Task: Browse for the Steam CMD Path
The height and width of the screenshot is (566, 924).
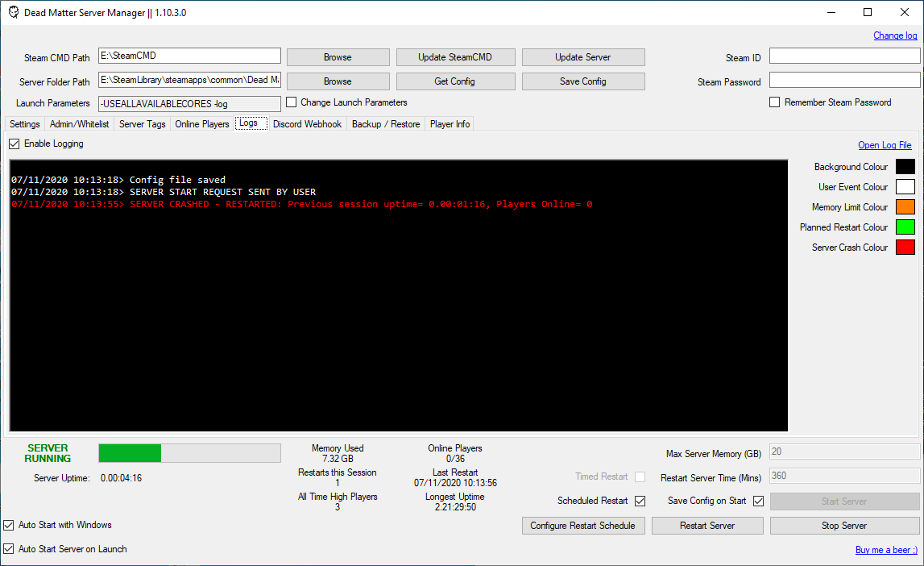Action: [x=338, y=56]
